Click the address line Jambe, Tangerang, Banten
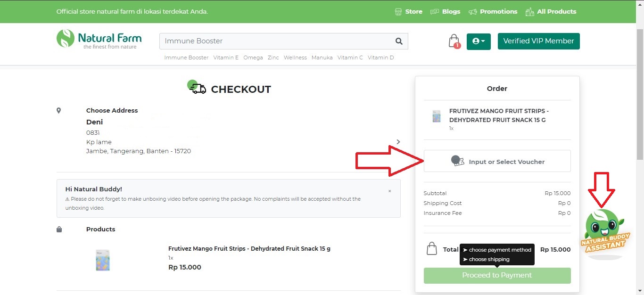This screenshot has width=644, height=295. [139, 151]
